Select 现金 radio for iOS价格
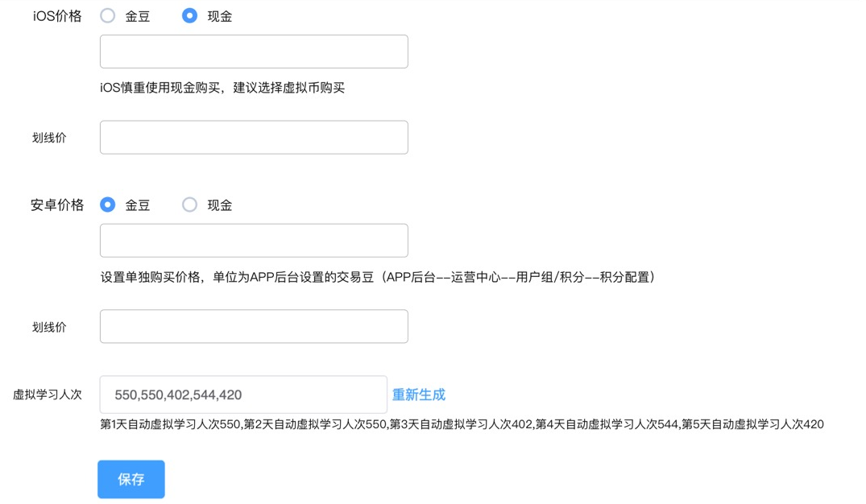This screenshot has height=504, width=866. pos(189,14)
